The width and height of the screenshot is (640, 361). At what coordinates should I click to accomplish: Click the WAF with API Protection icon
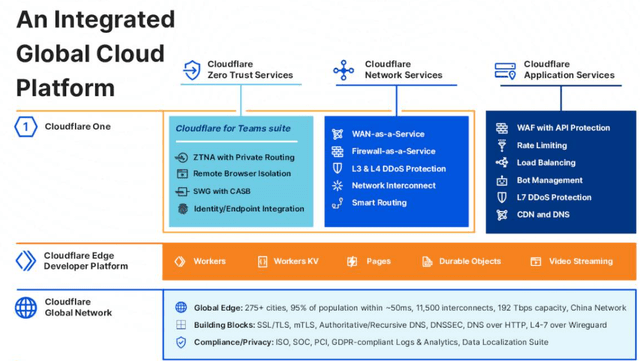click(502, 128)
